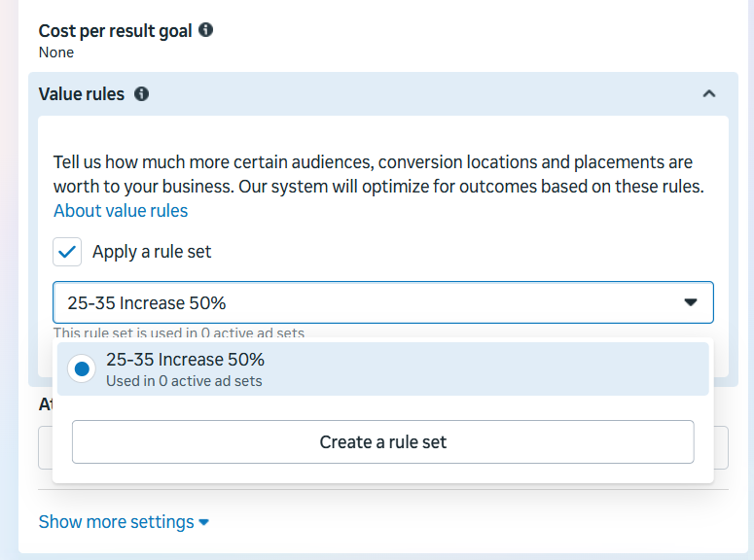Click the "None" value under Cost per result goal
This screenshot has width=754, height=560.
pos(56,52)
